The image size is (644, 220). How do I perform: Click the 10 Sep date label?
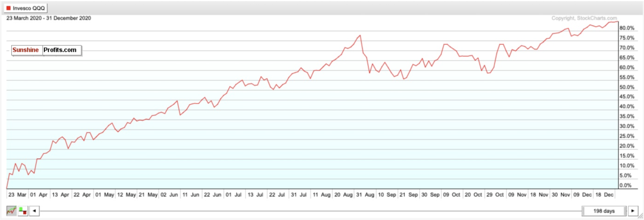pos(387,195)
